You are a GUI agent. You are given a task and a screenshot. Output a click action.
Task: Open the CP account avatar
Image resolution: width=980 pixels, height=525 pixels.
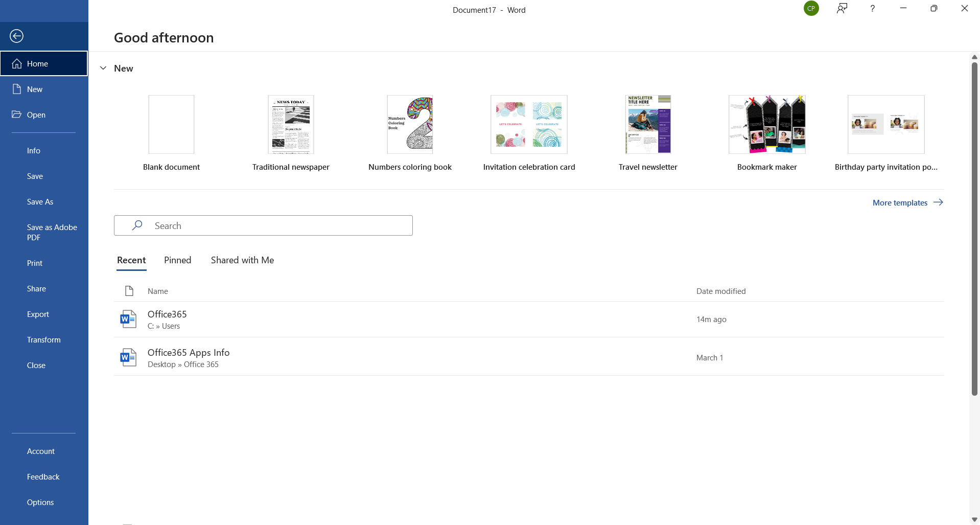click(x=811, y=8)
